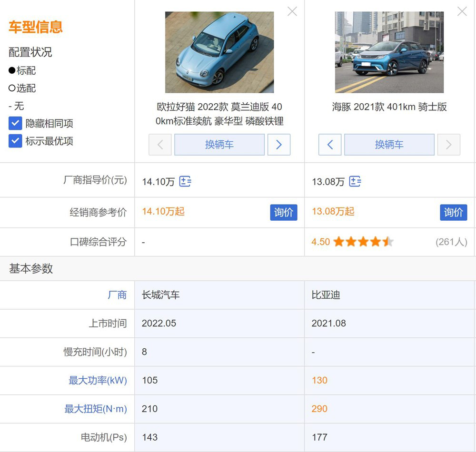The height and width of the screenshot is (452, 476).
Task: Click the 海豚 2021款 401km 骑士版 title
Action: 389,107
